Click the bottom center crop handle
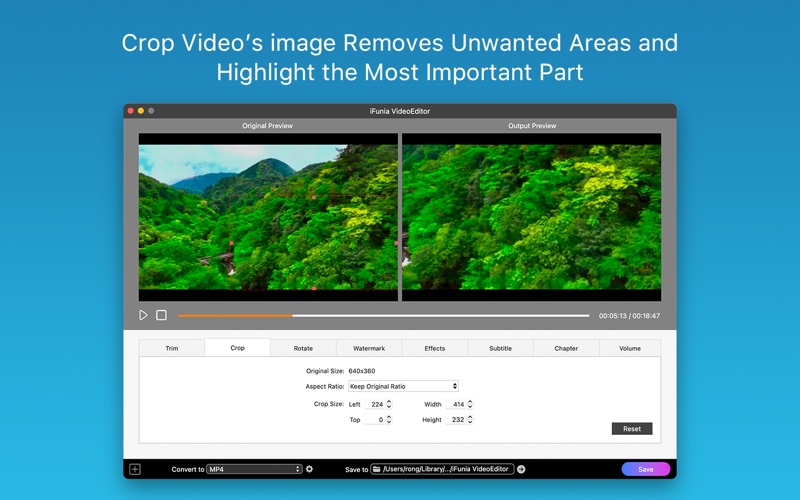 [314, 289]
